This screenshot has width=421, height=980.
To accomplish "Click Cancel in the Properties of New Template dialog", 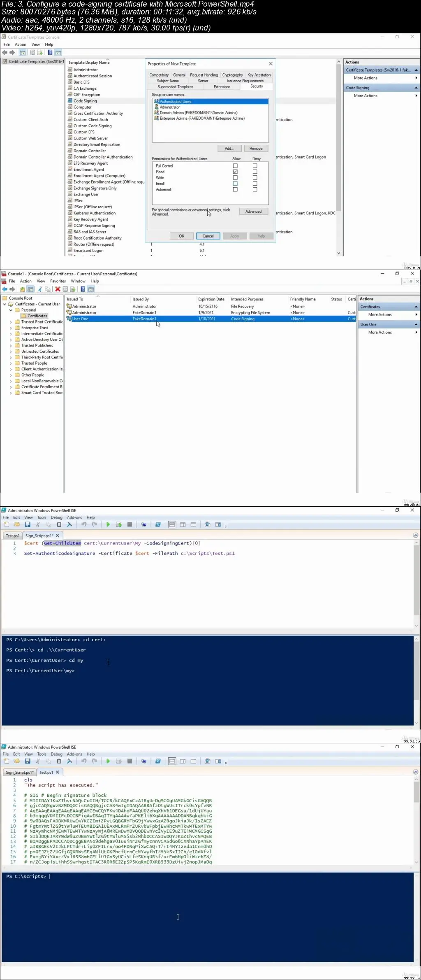I will click(x=208, y=236).
